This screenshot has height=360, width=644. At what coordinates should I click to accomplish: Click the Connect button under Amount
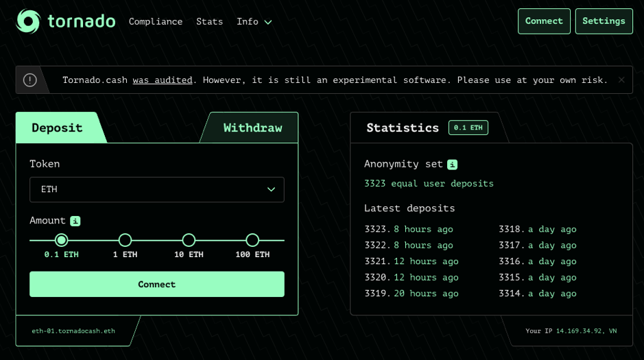pos(157,284)
